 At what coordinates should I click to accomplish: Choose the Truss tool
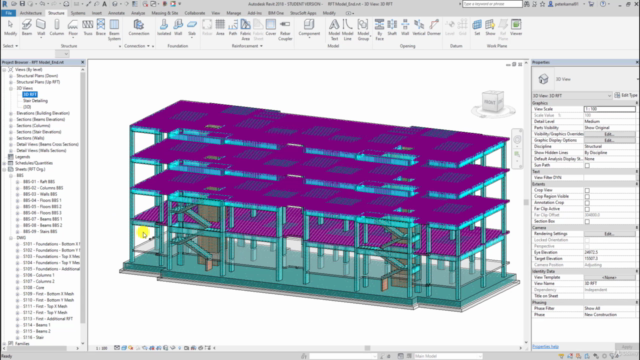(88, 27)
